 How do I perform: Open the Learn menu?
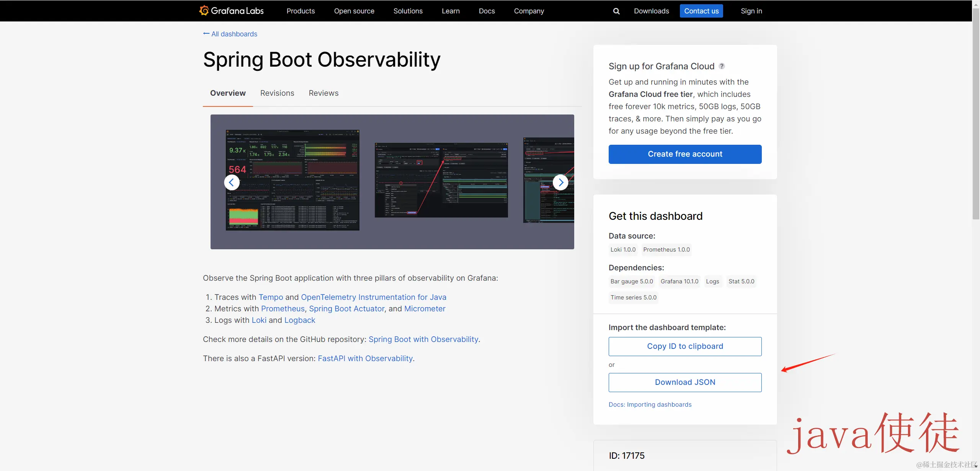coord(451,11)
